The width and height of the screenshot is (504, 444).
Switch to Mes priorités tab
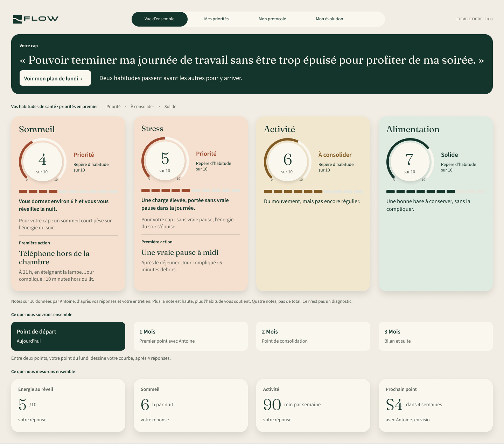[x=216, y=19]
